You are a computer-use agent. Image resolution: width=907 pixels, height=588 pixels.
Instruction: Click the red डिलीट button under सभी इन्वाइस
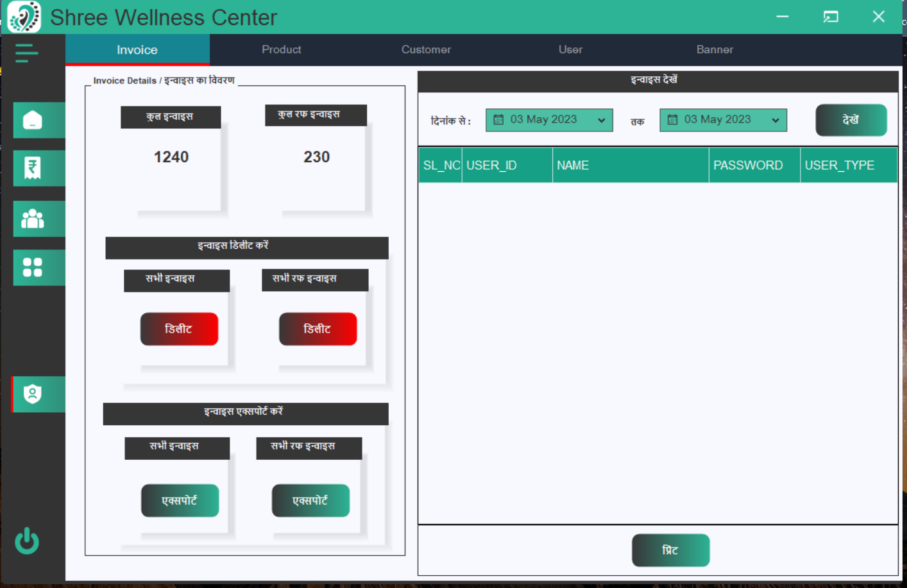(x=179, y=328)
